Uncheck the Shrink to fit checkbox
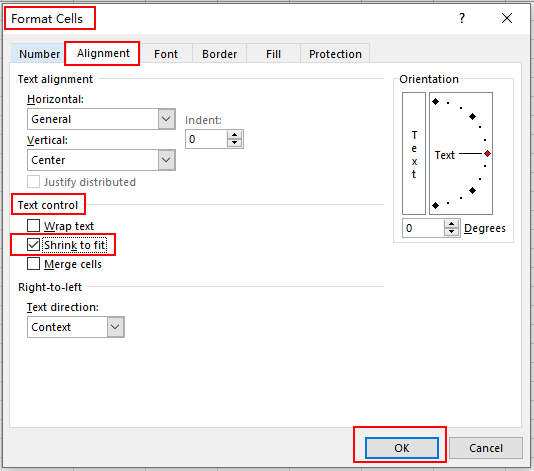This screenshot has height=471, width=534. pyautogui.click(x=33, y=245)
